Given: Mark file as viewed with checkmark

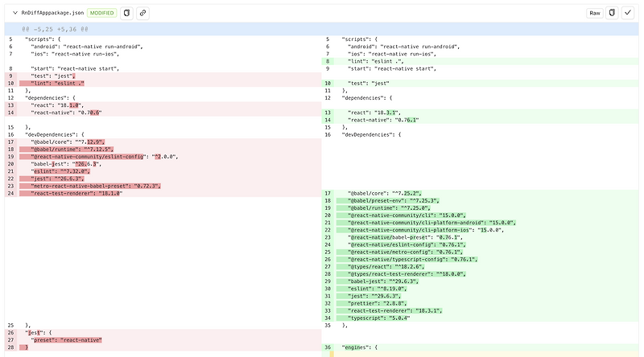Looking at the screenshot, I should (x=628, y=13).
